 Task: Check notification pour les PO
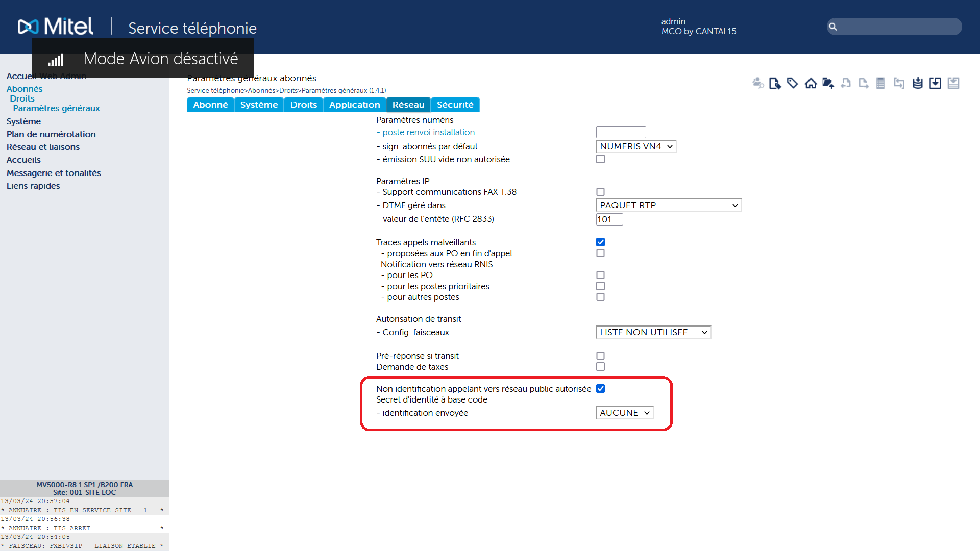point(601,275)
